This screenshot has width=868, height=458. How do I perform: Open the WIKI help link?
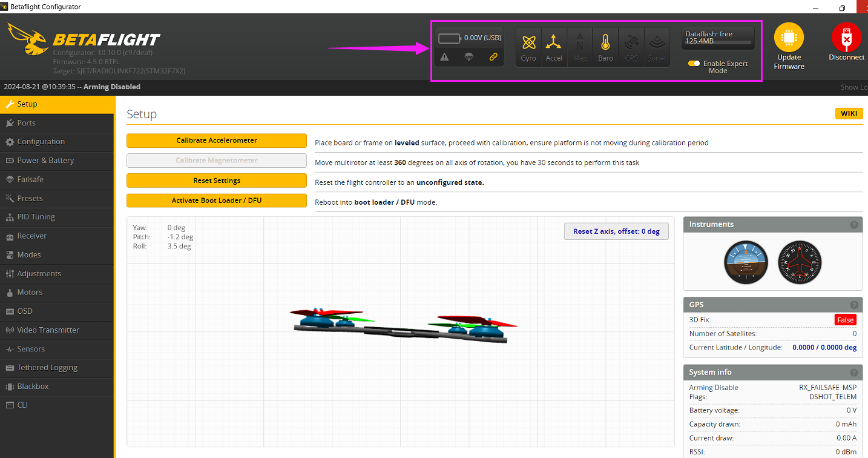click(849, 114)
